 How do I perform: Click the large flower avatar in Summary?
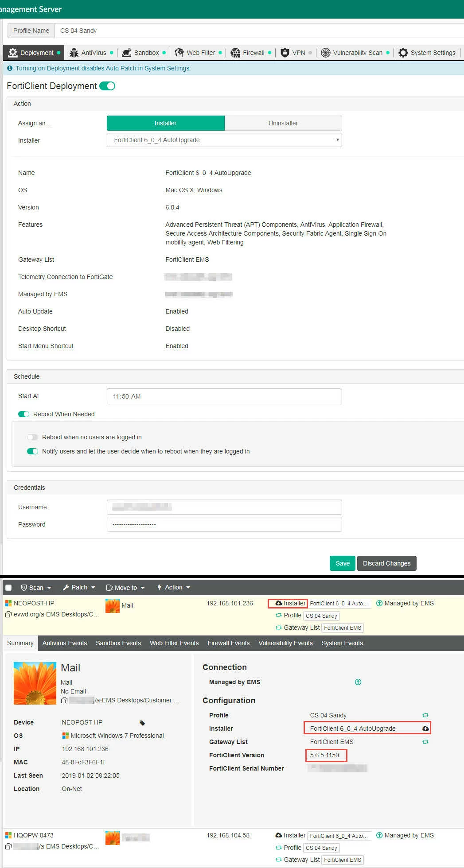[35, 683]
